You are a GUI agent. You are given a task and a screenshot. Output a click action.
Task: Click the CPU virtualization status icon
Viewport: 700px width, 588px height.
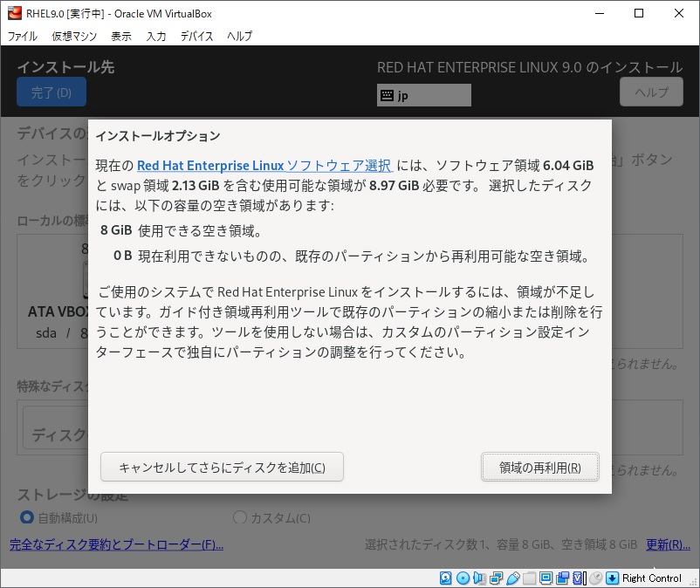point(579,578)
